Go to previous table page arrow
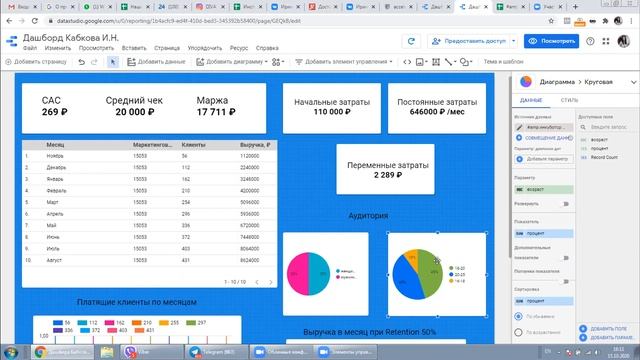The width and height of the screenshot is (640, 360). pos(257,282)
